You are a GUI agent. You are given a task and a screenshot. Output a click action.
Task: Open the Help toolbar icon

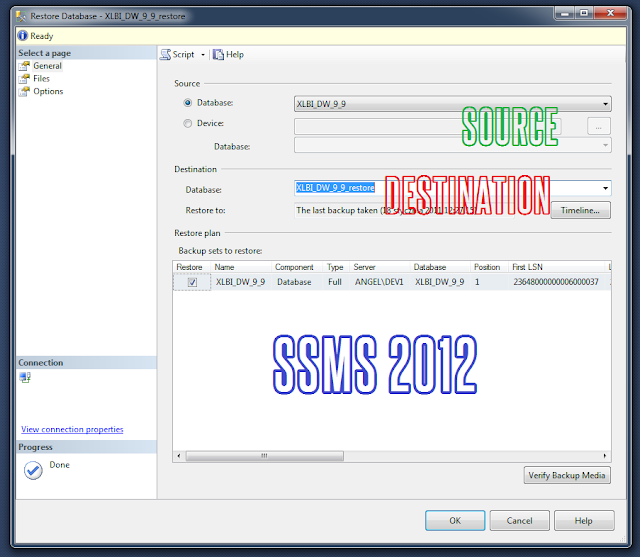coord(218,55)
